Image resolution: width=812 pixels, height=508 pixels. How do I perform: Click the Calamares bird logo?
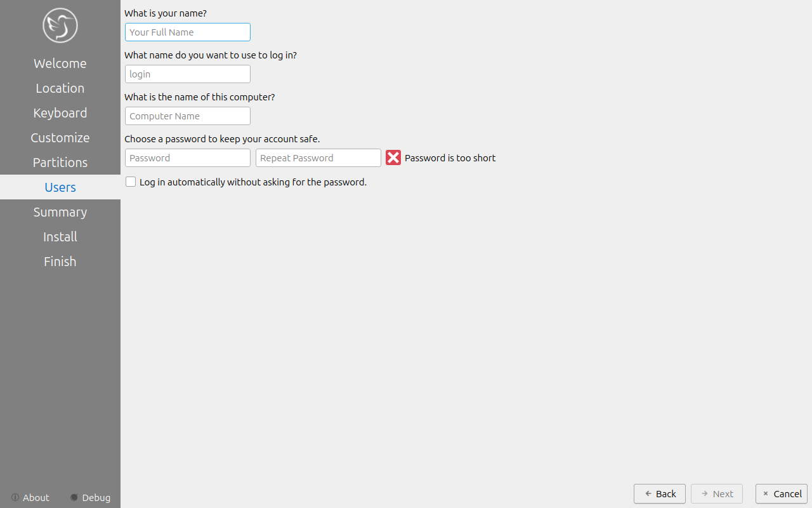click(60, 25)
